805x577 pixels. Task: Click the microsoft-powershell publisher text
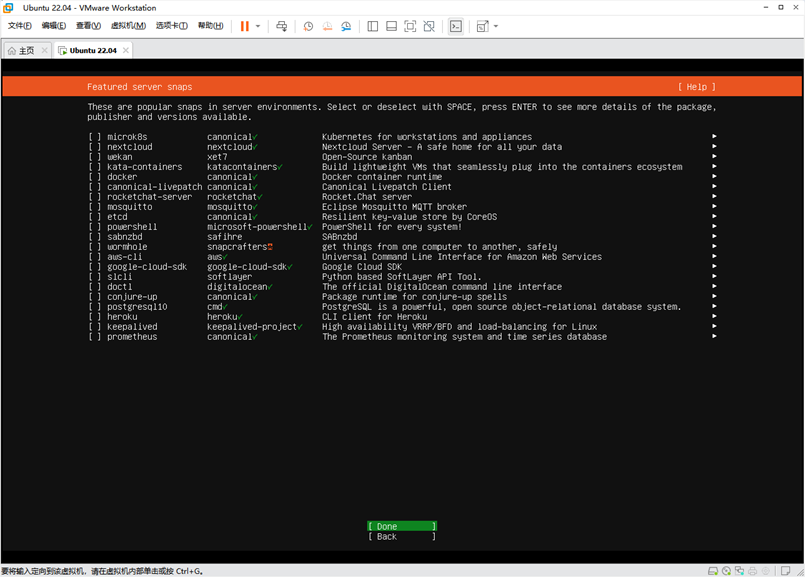tap(257, 227)
